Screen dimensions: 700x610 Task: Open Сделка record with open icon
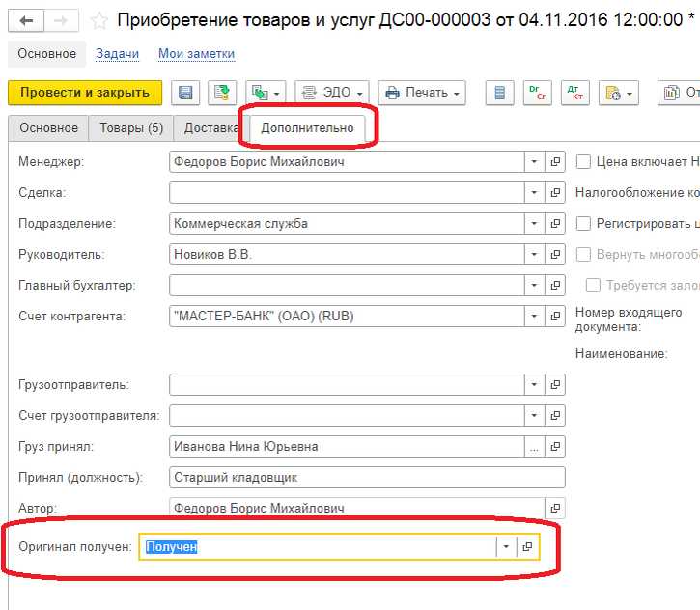pyautogui.click(x=555, y=192)
